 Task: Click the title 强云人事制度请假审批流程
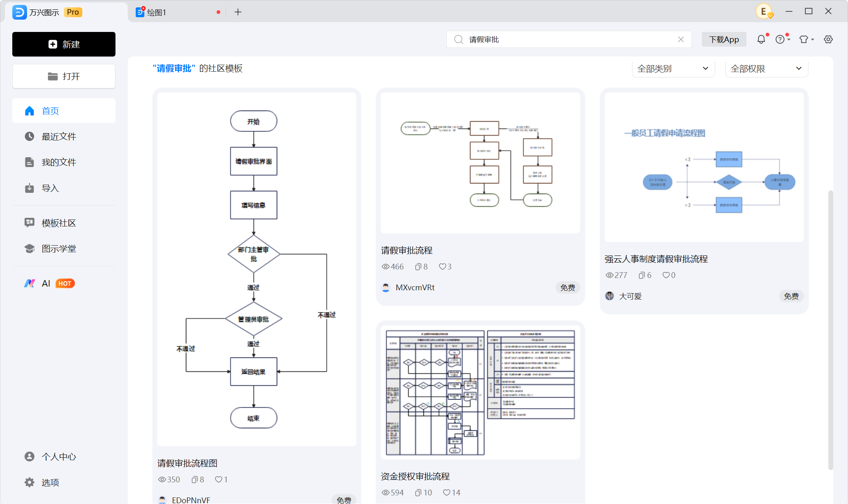click(x=656, y=259)
